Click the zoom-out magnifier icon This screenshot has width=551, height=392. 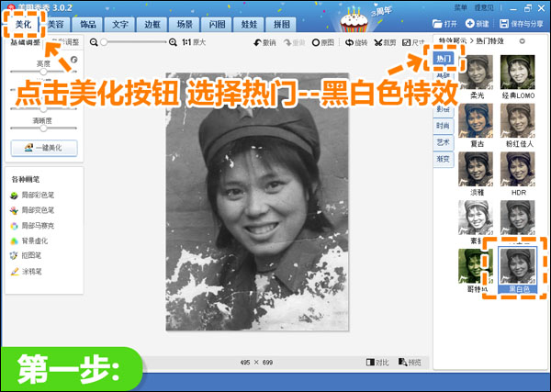(96, 42)
